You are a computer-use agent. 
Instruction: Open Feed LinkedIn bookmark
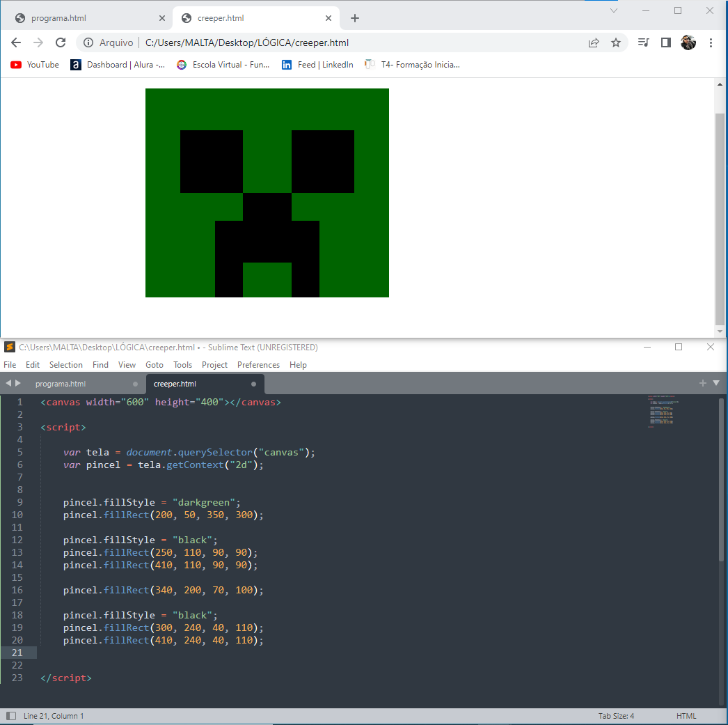click(x=317, y=65)
